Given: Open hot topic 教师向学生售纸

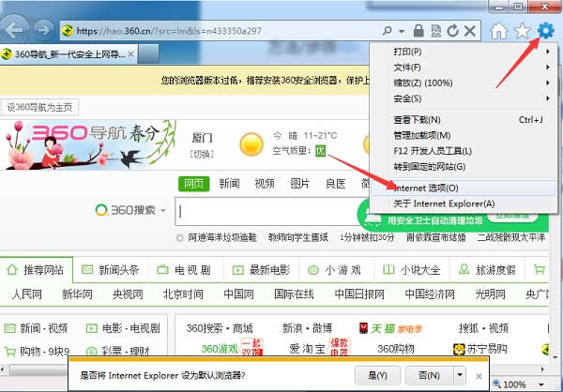Looking at the screenshot, I should click(298, 237).
